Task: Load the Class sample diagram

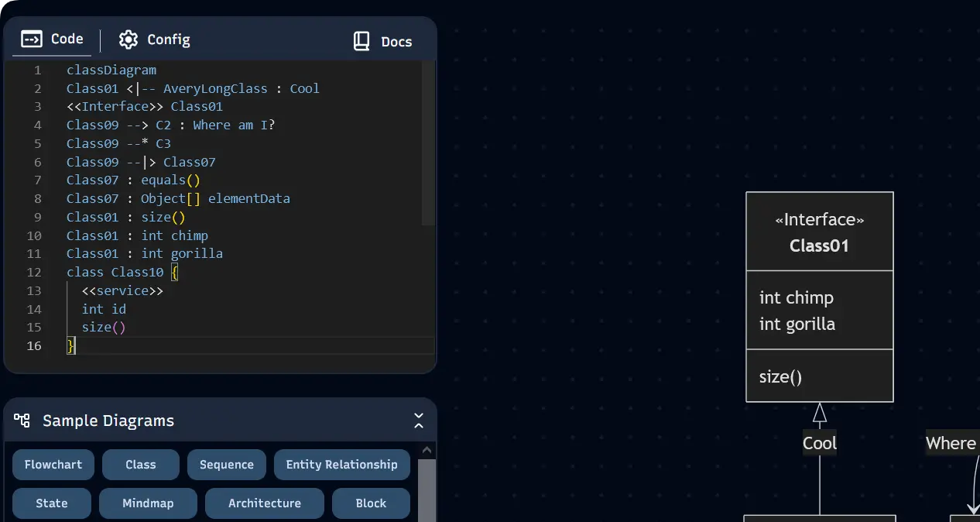Action: (x=140, y=465)
